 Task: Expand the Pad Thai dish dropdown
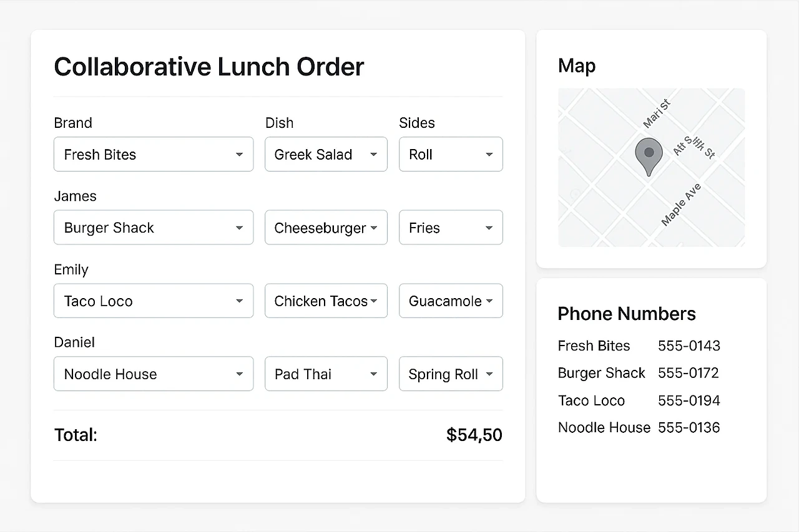pos(326,374)
